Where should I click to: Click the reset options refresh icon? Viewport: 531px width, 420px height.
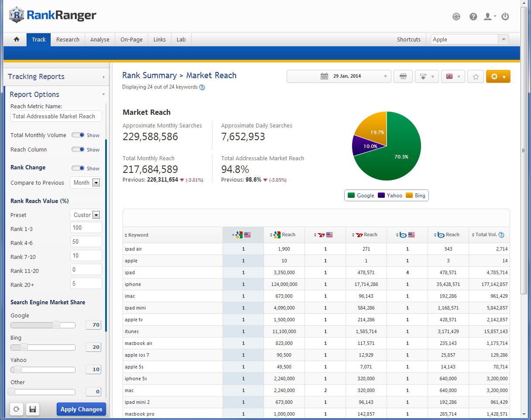(17, 409)
